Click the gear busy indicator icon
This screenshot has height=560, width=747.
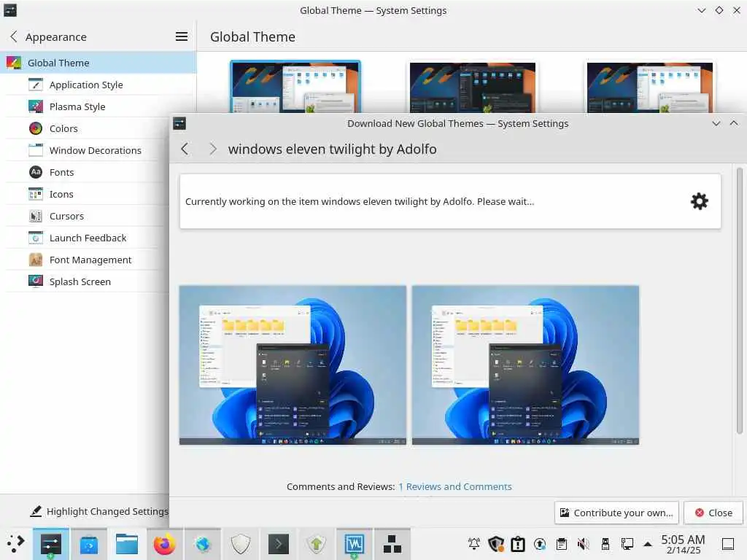[700, 201]
